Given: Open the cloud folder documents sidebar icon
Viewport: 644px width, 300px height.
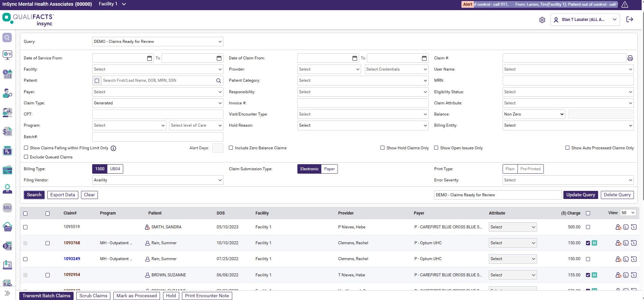Looking at the screenshot, I should (x=7, y=227).
